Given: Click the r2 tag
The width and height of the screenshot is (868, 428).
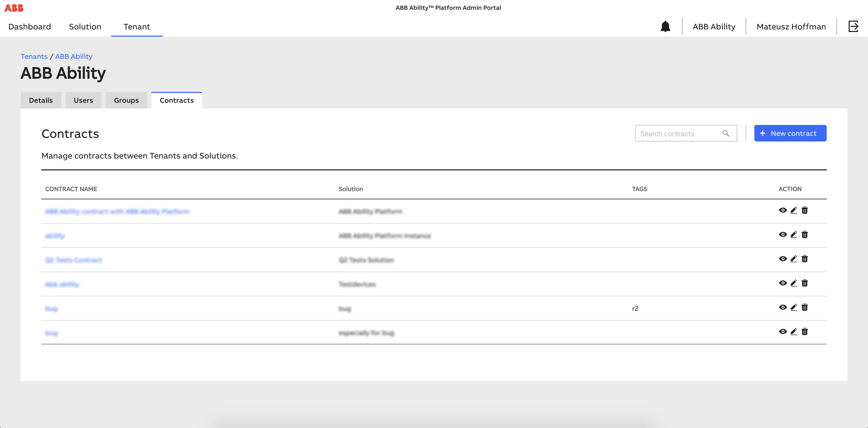Looking at the screenshot, I should click(635, 308).
